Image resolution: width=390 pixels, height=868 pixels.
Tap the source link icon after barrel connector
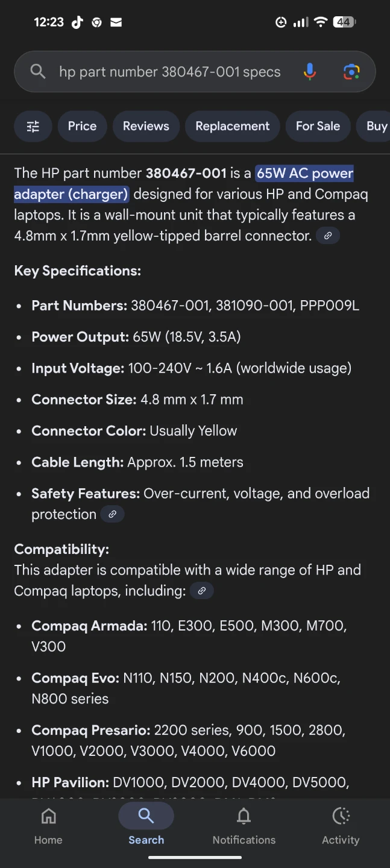328,236
